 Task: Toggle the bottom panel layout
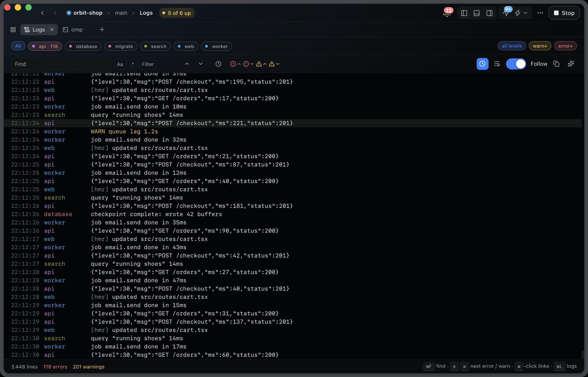pyautogui.click(x=477, y=13)
